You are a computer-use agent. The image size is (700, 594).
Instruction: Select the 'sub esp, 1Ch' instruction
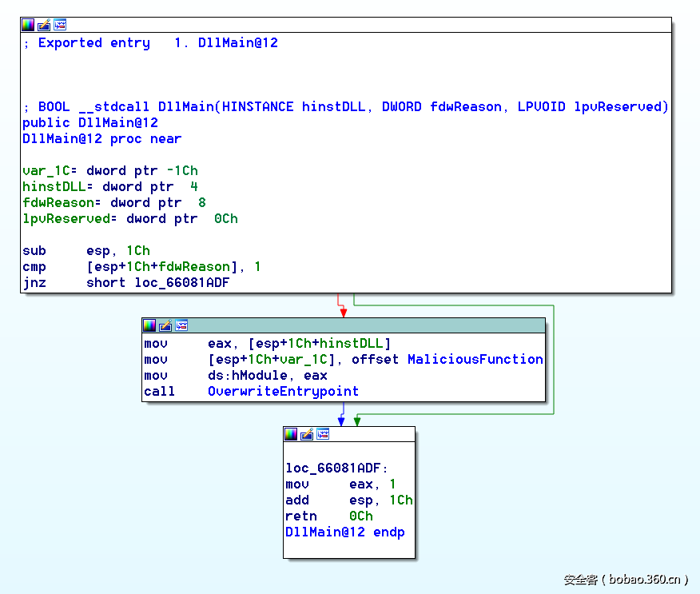point(86,251)
